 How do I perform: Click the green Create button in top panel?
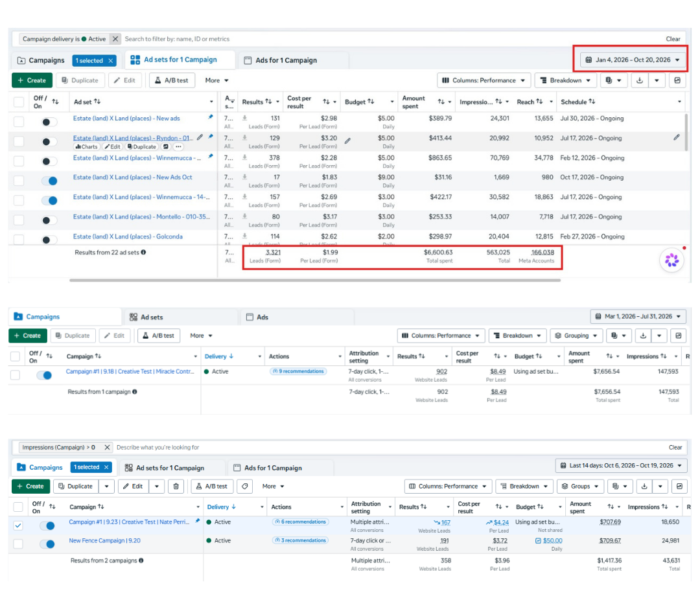click(x=32, y=80)
